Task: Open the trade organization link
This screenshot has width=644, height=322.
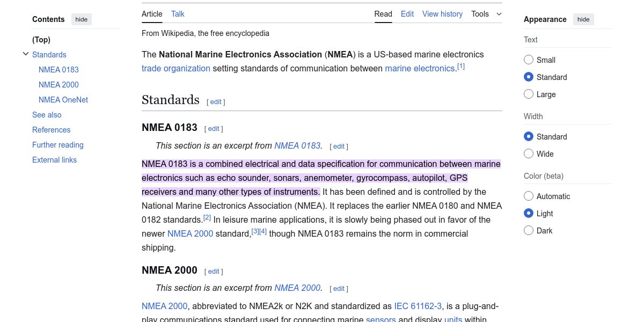Action: coord(176,68)
